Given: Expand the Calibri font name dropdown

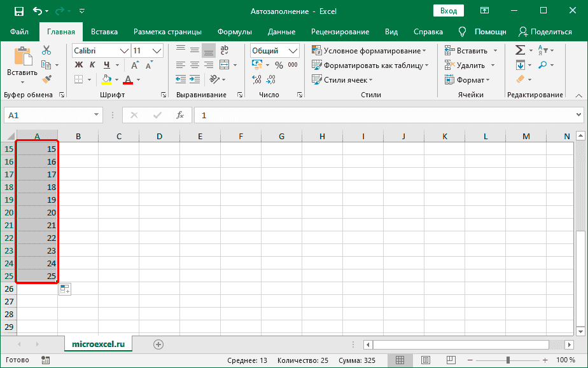Looking at the screenshot, I should [124, 51].
